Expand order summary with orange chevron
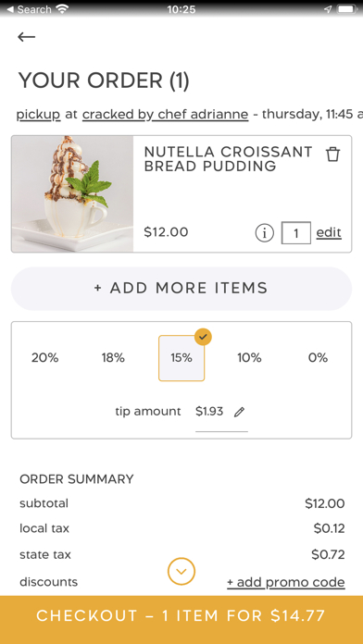363x644 pixels. (181, 571)
